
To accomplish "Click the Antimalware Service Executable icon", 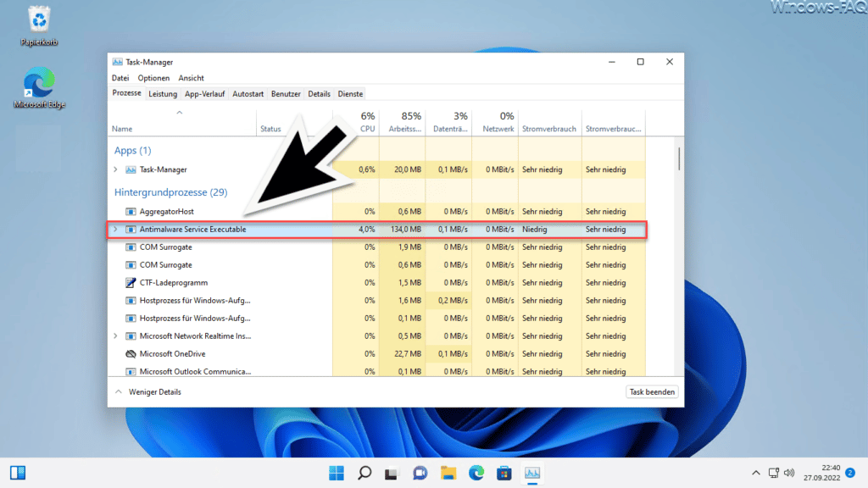I will pyautogui.click(x=131, y=229).
